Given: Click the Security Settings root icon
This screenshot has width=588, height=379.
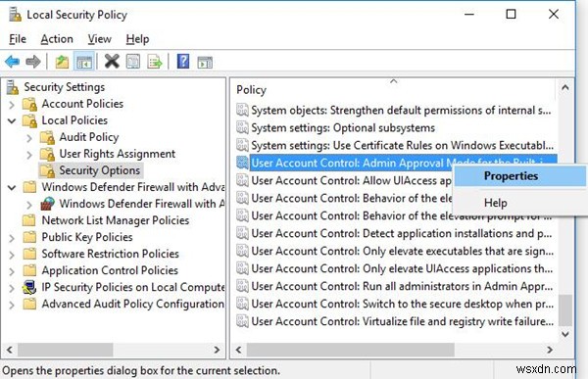Looking at the screenshot, I should point(13,87).
